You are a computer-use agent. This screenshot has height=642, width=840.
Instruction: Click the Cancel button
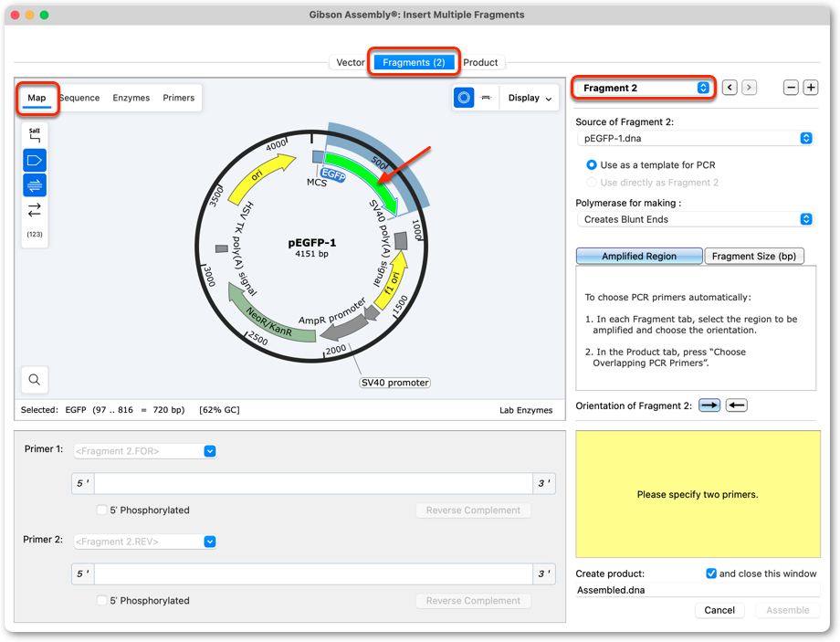(719, 610)
